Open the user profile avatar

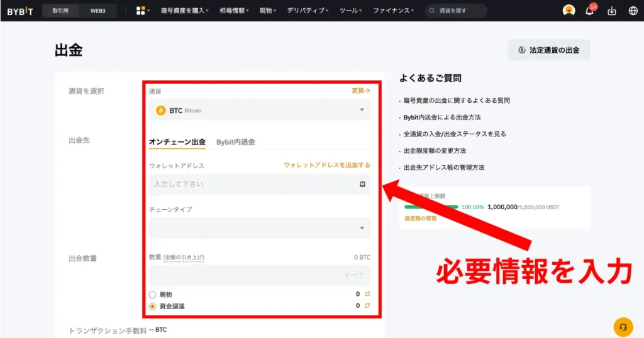coord(569,10)
